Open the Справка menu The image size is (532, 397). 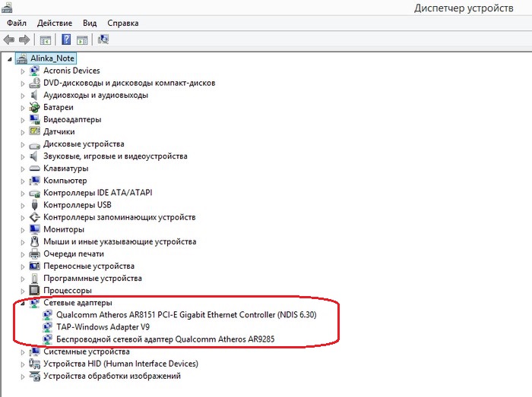coord(123,23)
